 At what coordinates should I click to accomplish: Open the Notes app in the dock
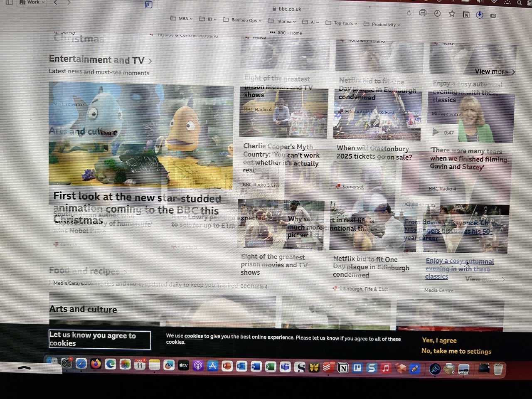[154, 365]
